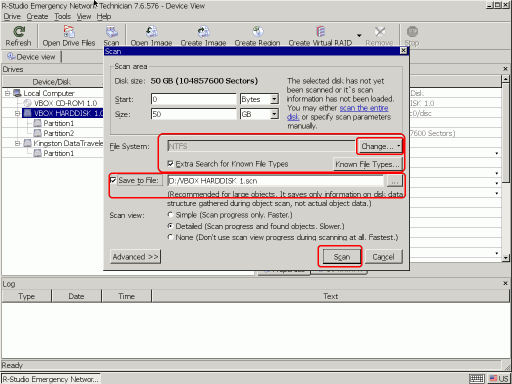Click the Cancel button in dialog
Screen dimensions: 512x384
pyautogui.click(x=383, y=257)
